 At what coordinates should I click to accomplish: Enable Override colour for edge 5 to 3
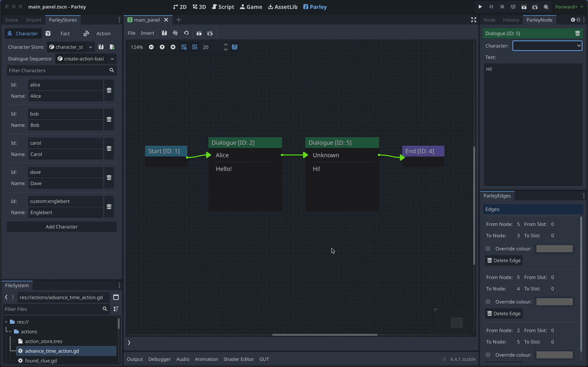[x=488, y=249]
